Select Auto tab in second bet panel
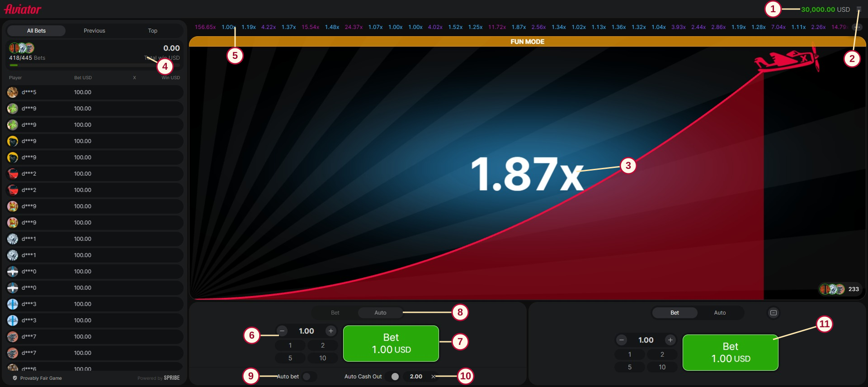 (x=720, y=313)
